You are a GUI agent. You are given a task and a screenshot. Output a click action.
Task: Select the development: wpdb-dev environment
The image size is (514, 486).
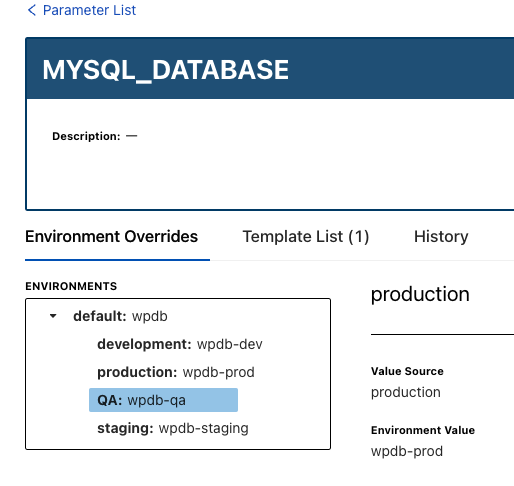pos(180,344)
